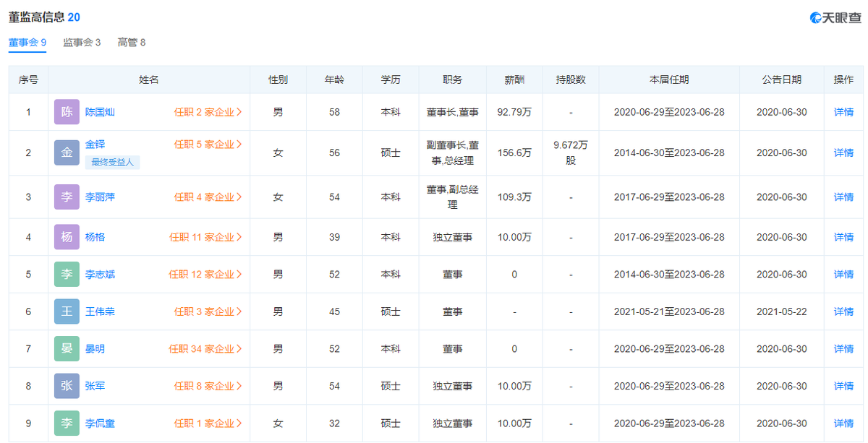Image resolution: width=868 pixels, height=443 pixels.
Task: Expand 陈国灿's 任职2家企业 list
Action: point(208,112)
